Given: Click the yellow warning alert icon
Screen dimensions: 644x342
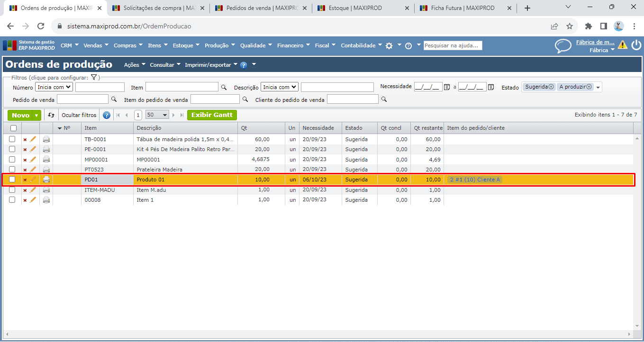Looking at the screenshot, I should 623,45.
